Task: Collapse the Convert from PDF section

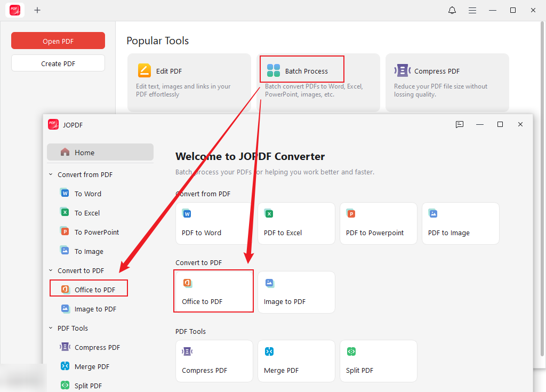Action: tap(51, 174)
